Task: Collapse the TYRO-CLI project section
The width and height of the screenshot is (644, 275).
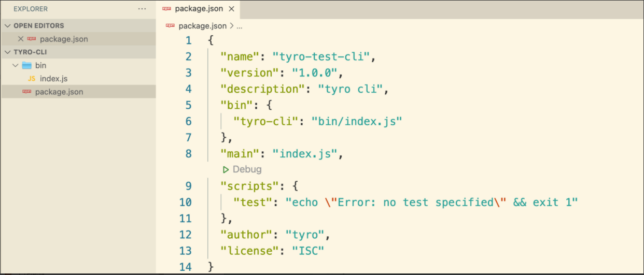Action: tap(7, 52)
